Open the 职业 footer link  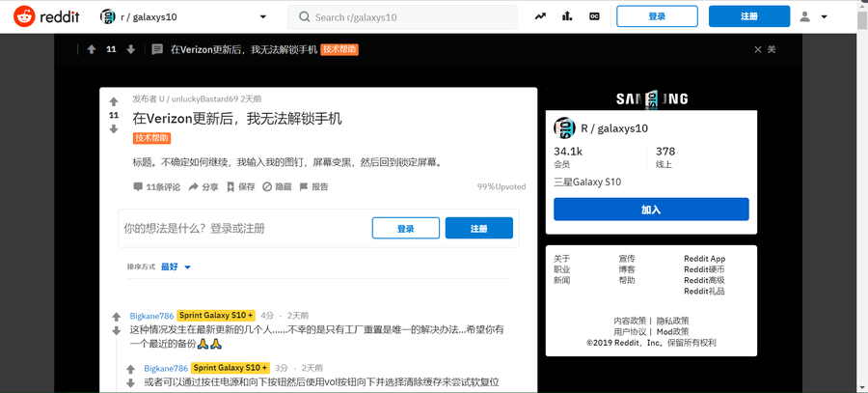click(x=562, y=269)
